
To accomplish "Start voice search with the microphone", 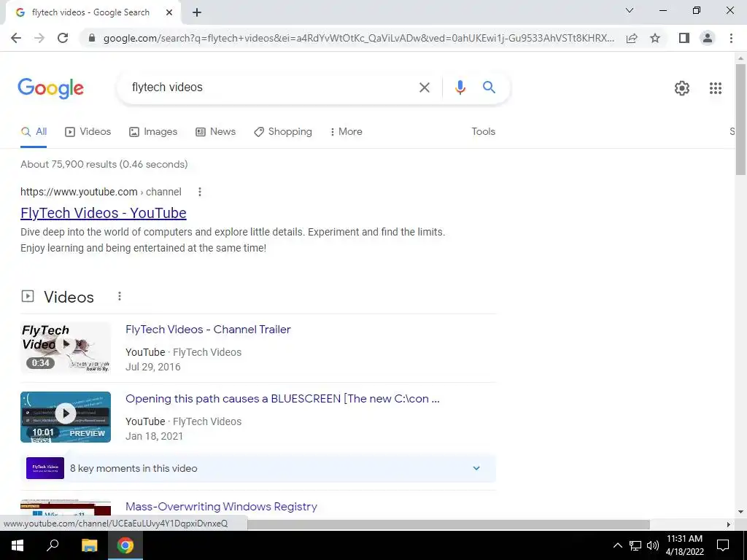I will [x=460, y=87].
